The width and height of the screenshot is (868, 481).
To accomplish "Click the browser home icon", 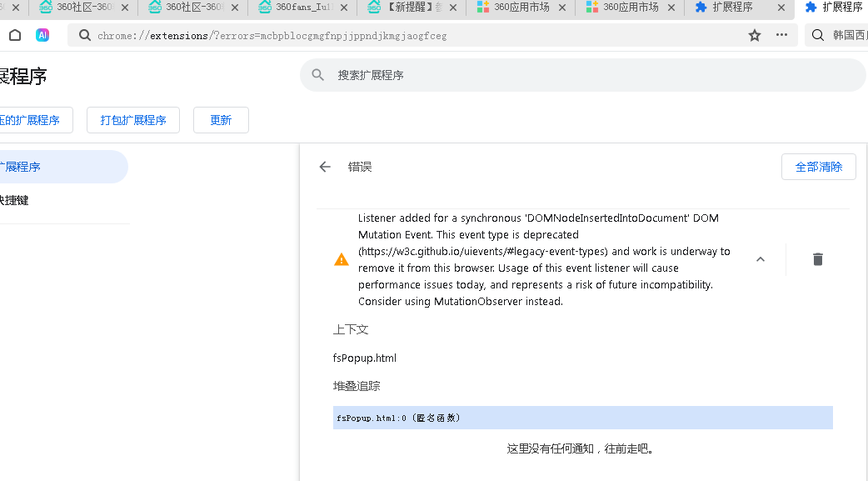I will [x=13, y=35].
